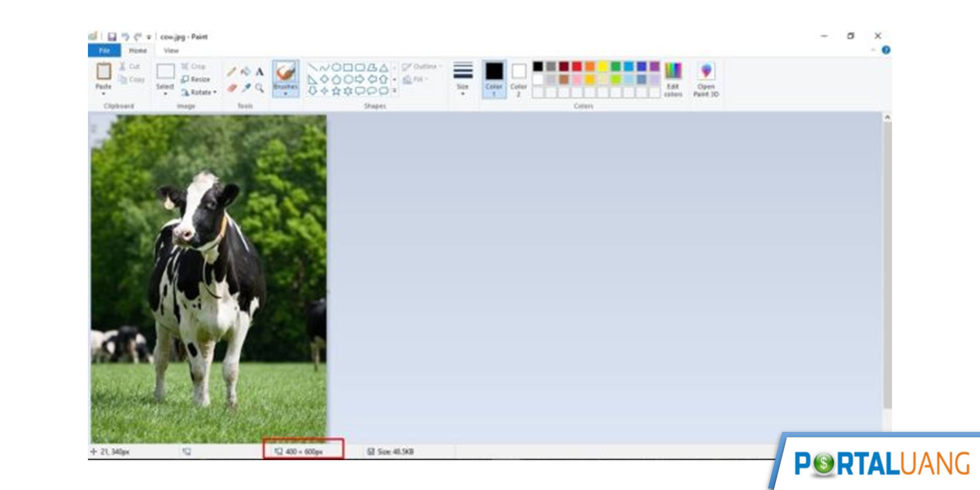Click the Brushes tool icon
This screenshot has width=980, height=490.
(x=285, y=72)
